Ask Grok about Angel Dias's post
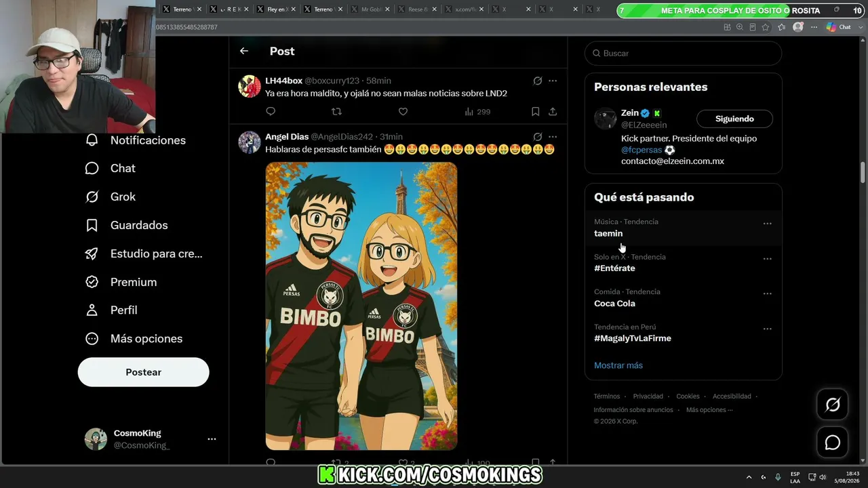Viewport: 868px width, 488px height. coord(538,136)
